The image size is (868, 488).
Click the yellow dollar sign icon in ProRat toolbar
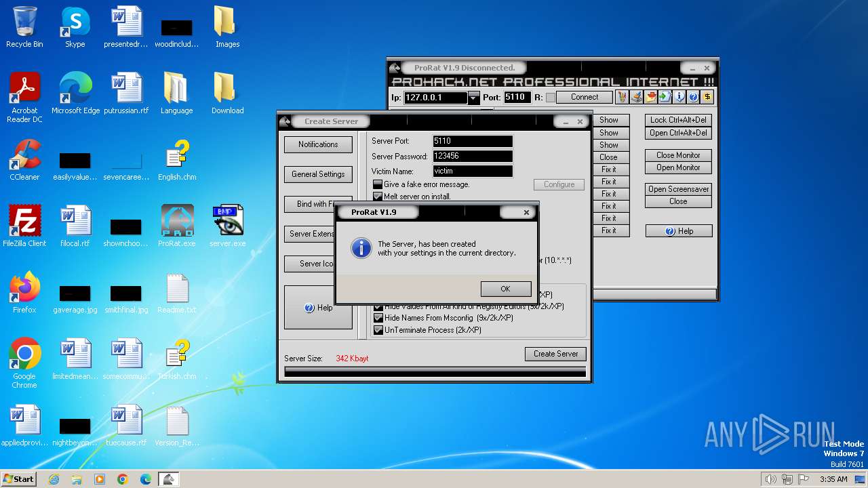coord(707,97)
